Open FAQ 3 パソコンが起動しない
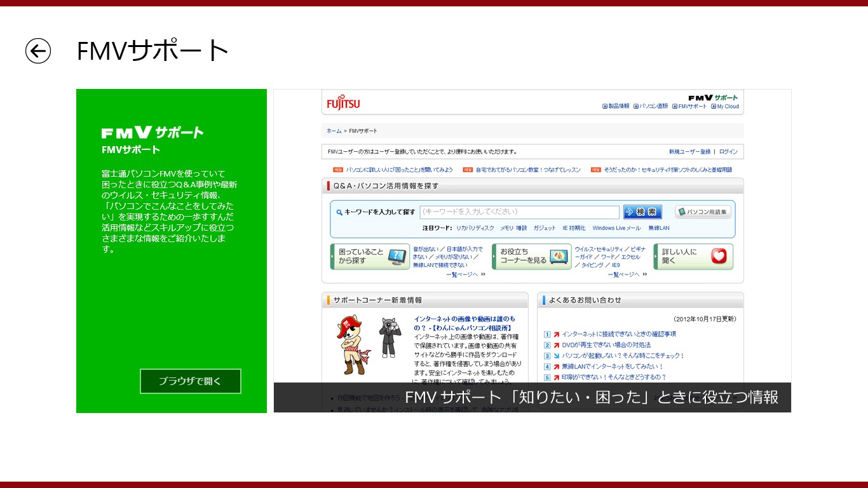 [623, 356]
